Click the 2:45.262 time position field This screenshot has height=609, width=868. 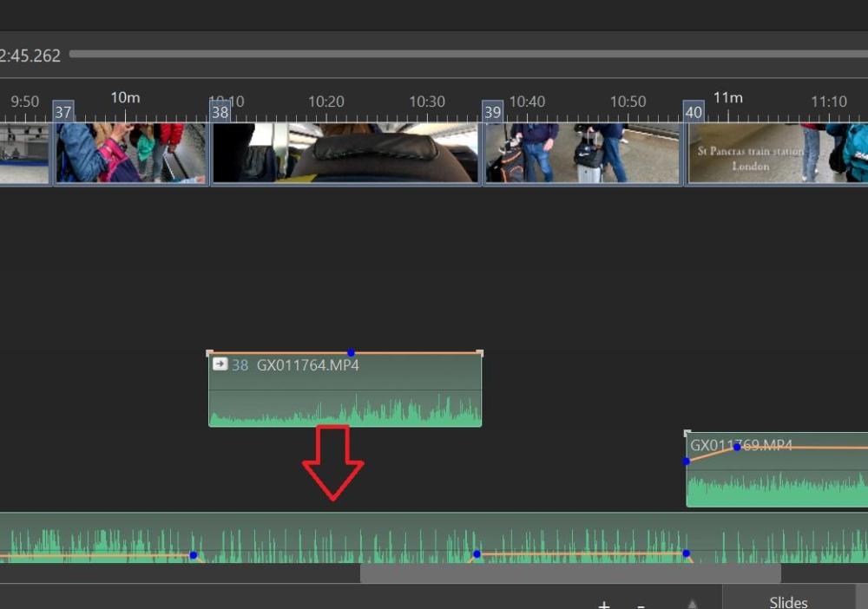point(30,56)
